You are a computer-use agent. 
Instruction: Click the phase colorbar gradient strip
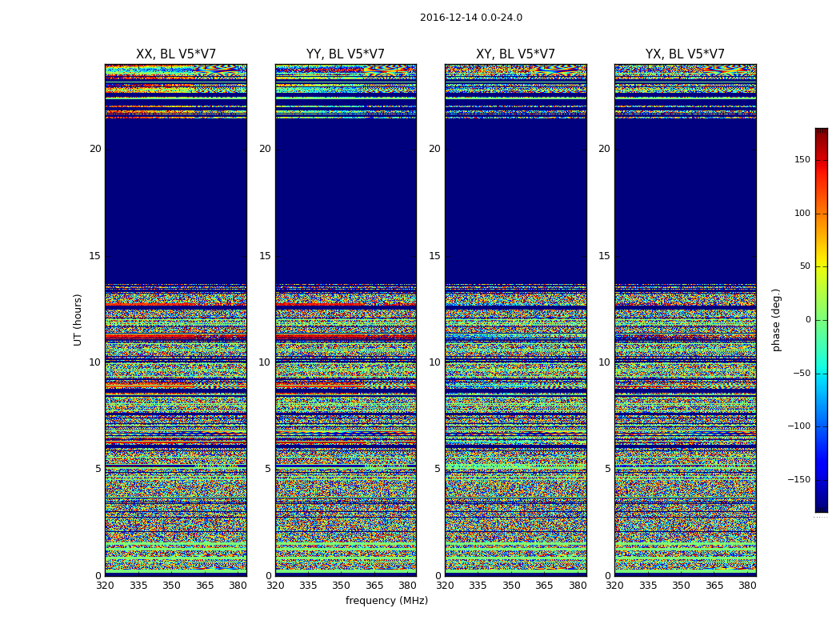822,320
